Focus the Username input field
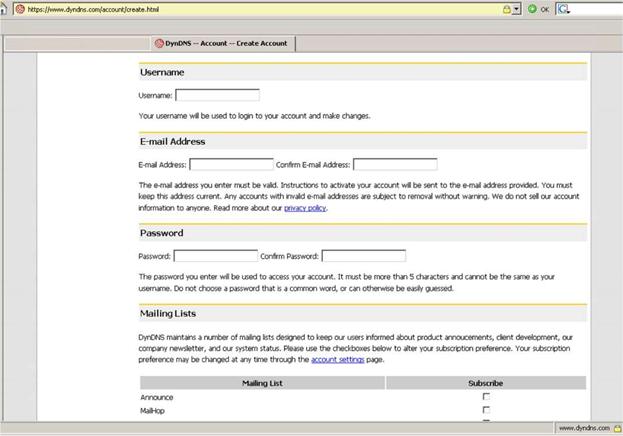The width and height of the screenshot is (623, 436). [x=217, y=95]
